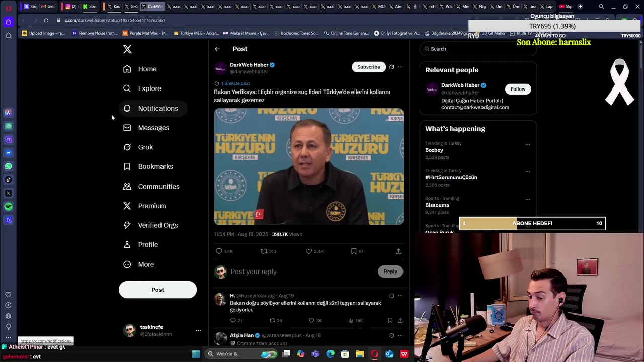Open DarkWeb Haber author name
Viewport: 644px width, 362px height.
(249, 65)
